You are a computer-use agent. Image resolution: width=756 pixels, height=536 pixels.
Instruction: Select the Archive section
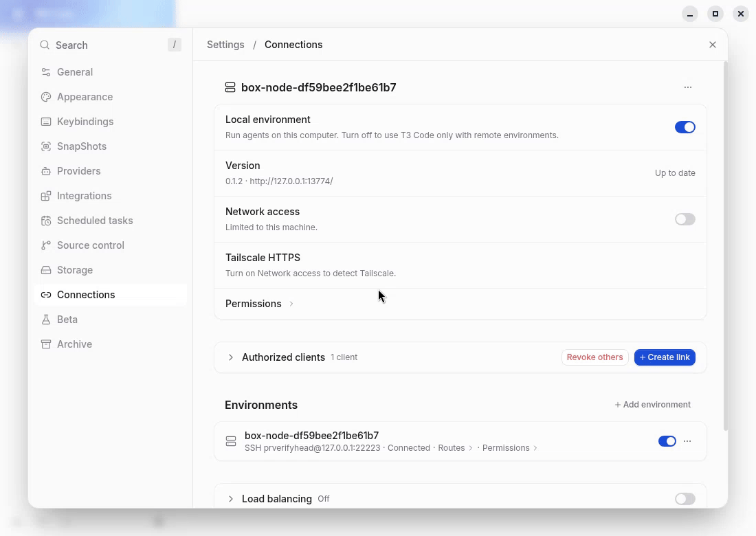tap(111, 344)
